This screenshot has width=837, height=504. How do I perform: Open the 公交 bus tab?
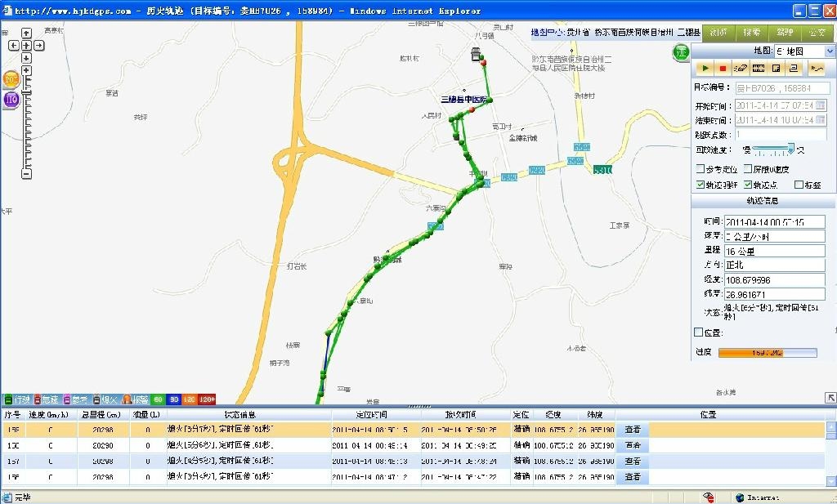click(817, 33)
